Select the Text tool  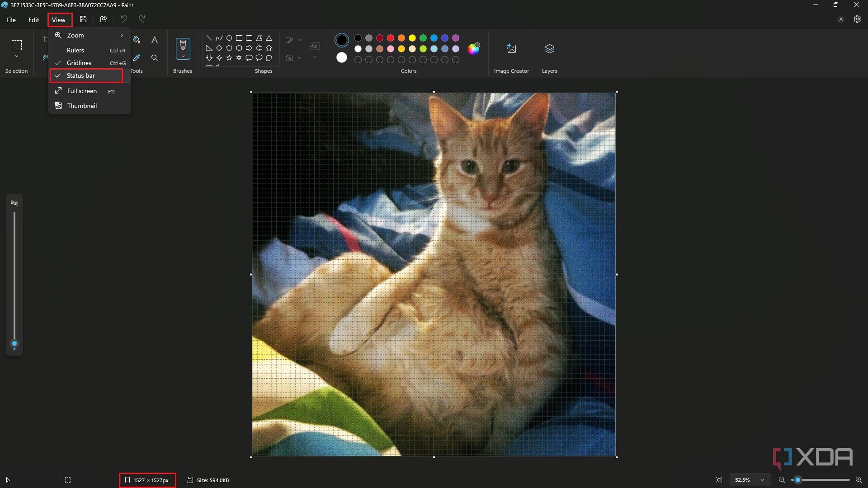point(155,40)
